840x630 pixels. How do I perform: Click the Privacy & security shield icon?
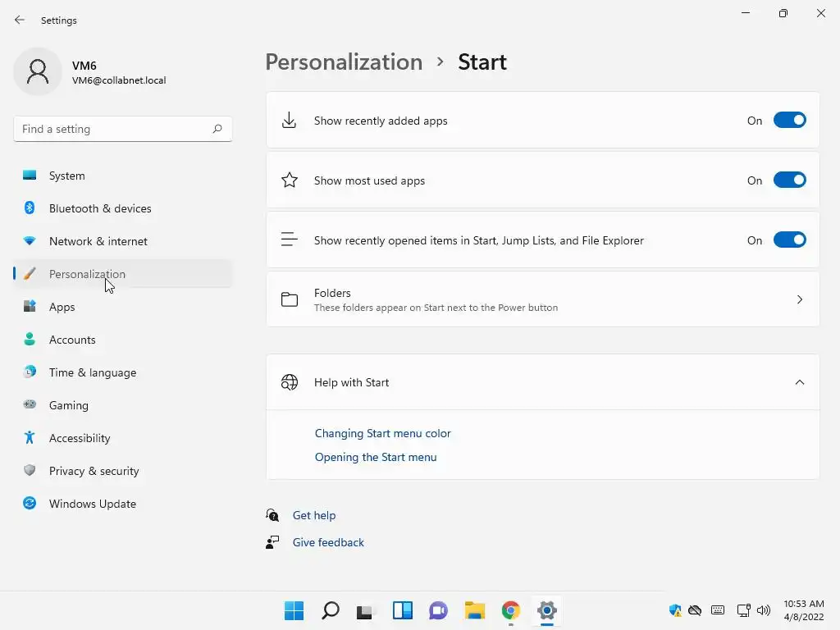click(30, 471)
